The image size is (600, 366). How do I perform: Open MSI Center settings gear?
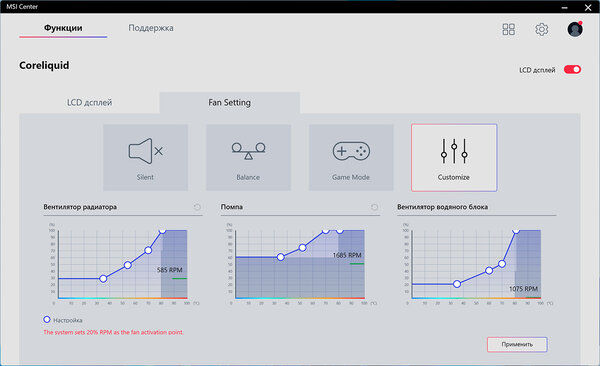pos(541,29)
